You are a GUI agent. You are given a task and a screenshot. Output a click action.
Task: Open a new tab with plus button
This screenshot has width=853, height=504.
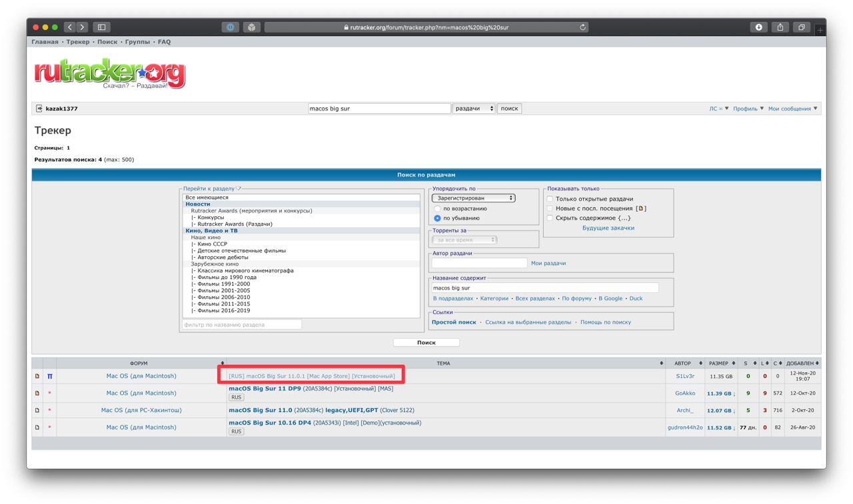click(x=820, y=29)
